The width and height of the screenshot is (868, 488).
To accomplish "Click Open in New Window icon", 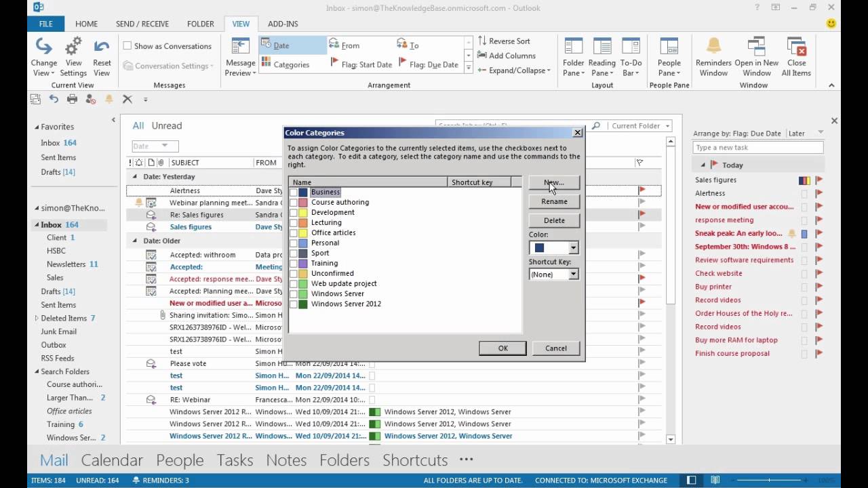I will pyautogui.click(x=757, y=46).
